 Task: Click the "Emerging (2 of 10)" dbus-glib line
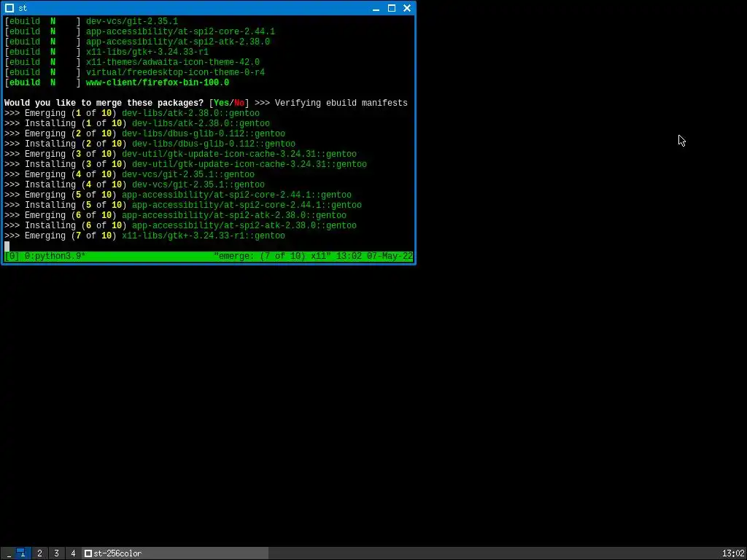pos(145,134)
